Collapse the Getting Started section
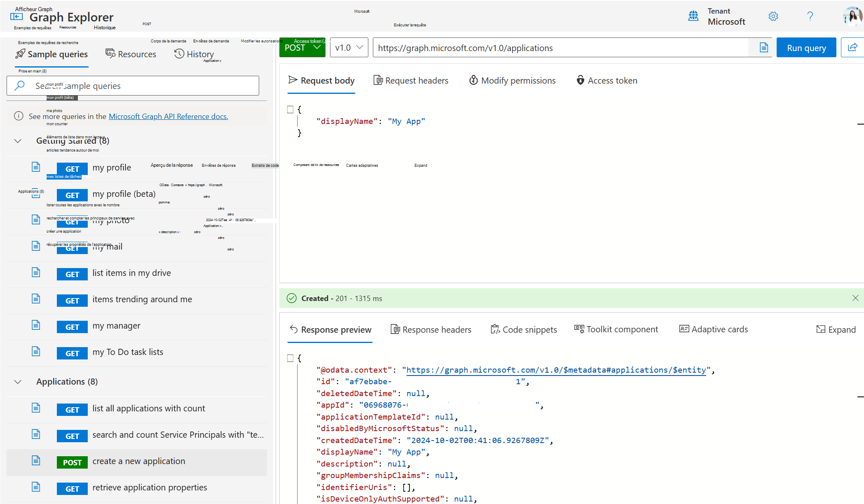This screenshot has width=864, height=504. 18,141
